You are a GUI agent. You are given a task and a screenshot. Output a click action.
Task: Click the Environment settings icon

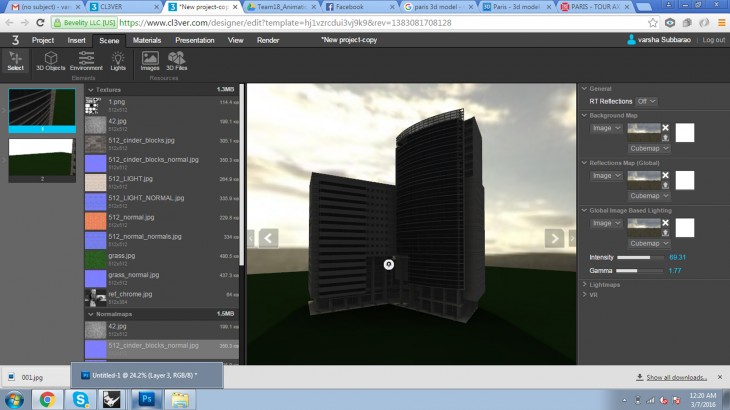click(x=86, y=61)
